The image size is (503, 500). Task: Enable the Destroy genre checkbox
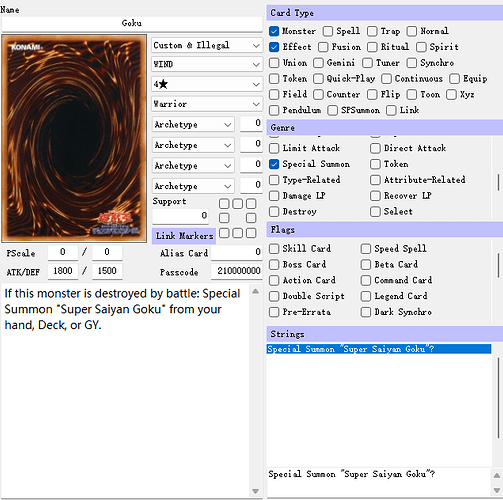click(274, 212)
